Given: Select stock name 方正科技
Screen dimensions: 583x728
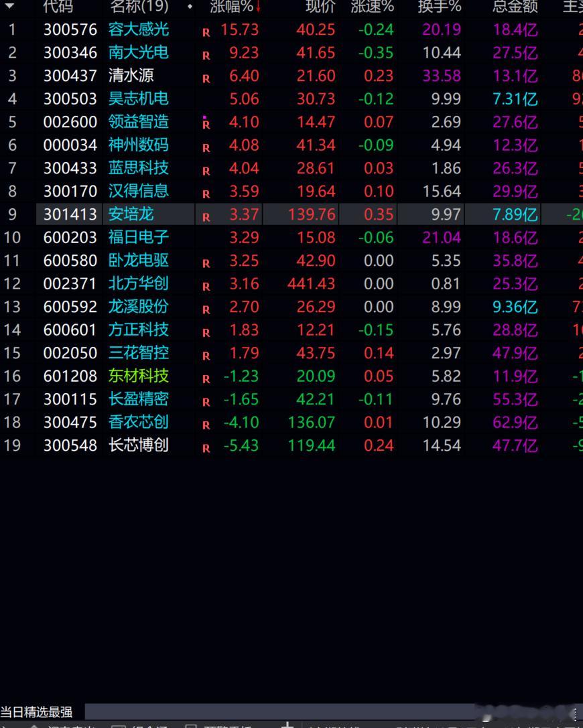Looking at the screenshot, I should [139, 330].
